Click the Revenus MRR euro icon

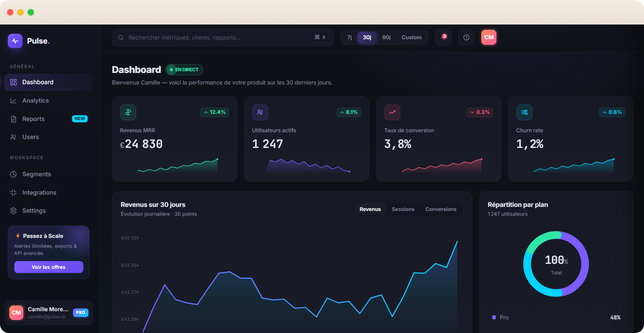coord(128,112)
